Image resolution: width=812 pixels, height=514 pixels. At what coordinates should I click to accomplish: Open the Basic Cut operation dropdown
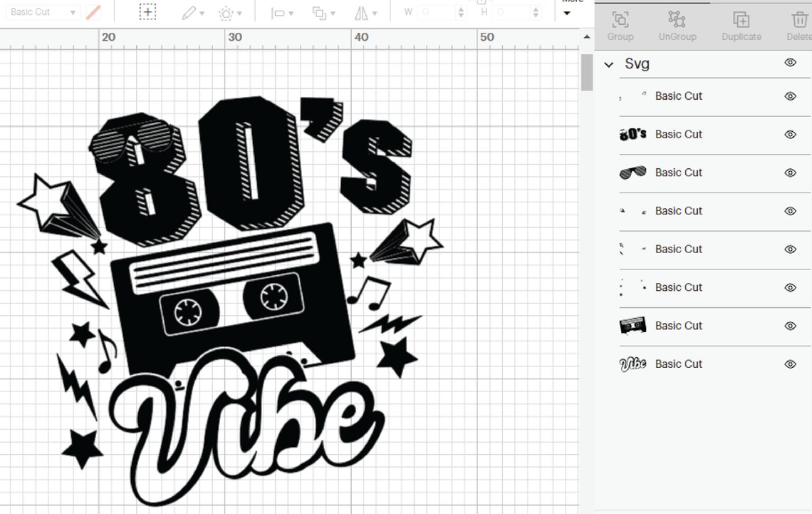pyautogui.click(x=41, y=11)
